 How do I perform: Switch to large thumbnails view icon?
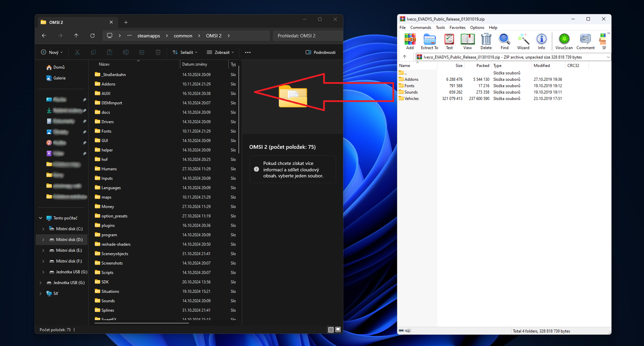338,330
